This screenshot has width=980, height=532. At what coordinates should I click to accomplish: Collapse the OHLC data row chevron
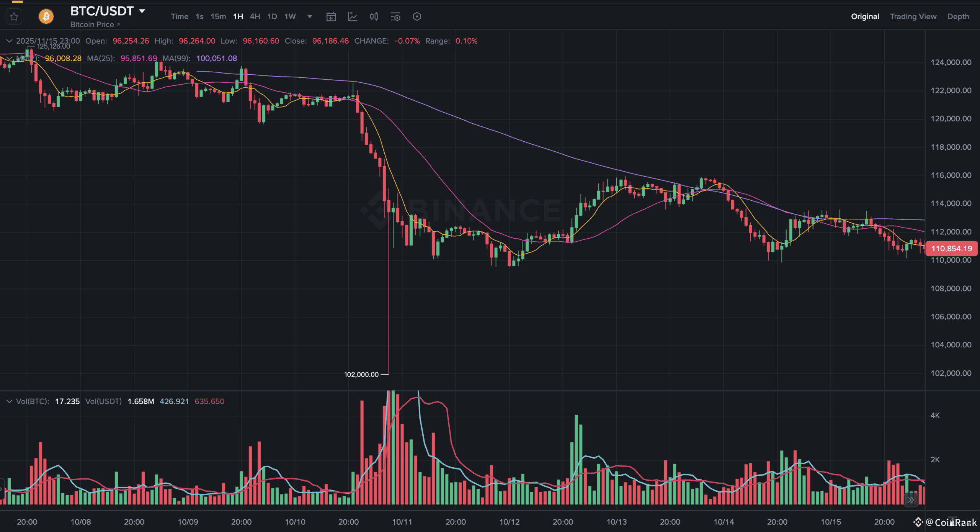click(x=9, y=41)
